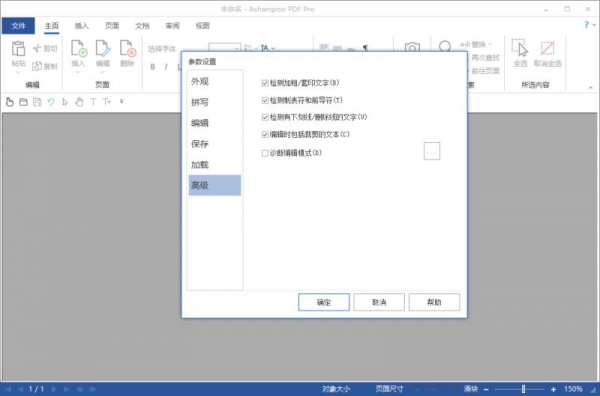Open the 文件 file menu
Screen dimensions: 600x396
18,26
